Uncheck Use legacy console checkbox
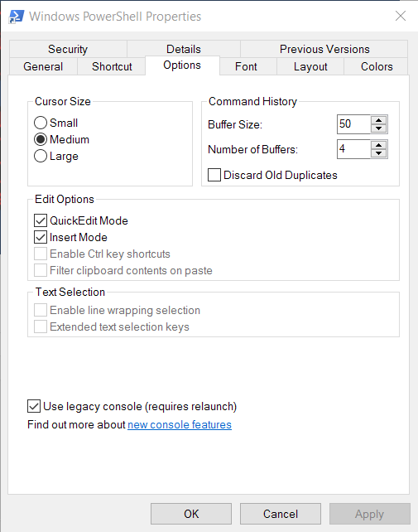Viewport: 418px width, 532px height. click(34, 406)
